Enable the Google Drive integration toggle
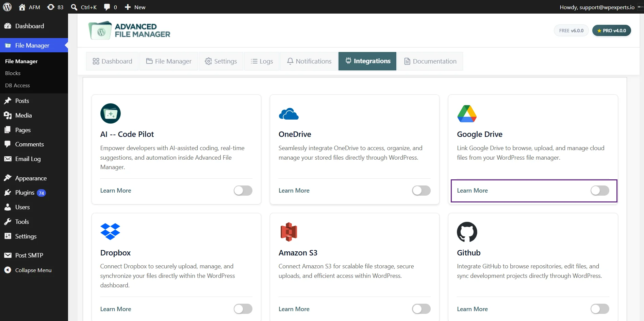Image resolution: width=644 pixels, height=321 pixels. click(x=600, y=191)
